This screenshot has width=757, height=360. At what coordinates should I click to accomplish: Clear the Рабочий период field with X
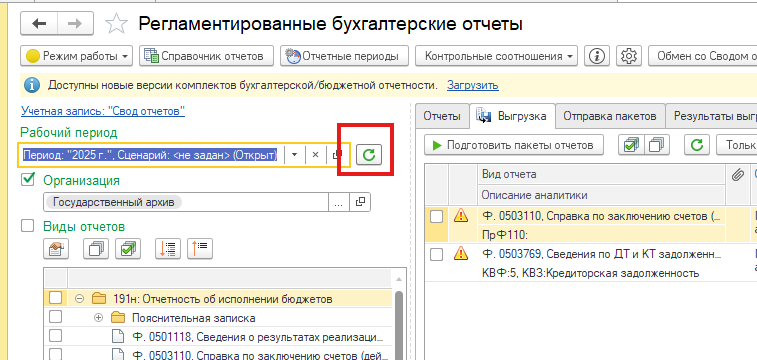click(x=315, y=155)
